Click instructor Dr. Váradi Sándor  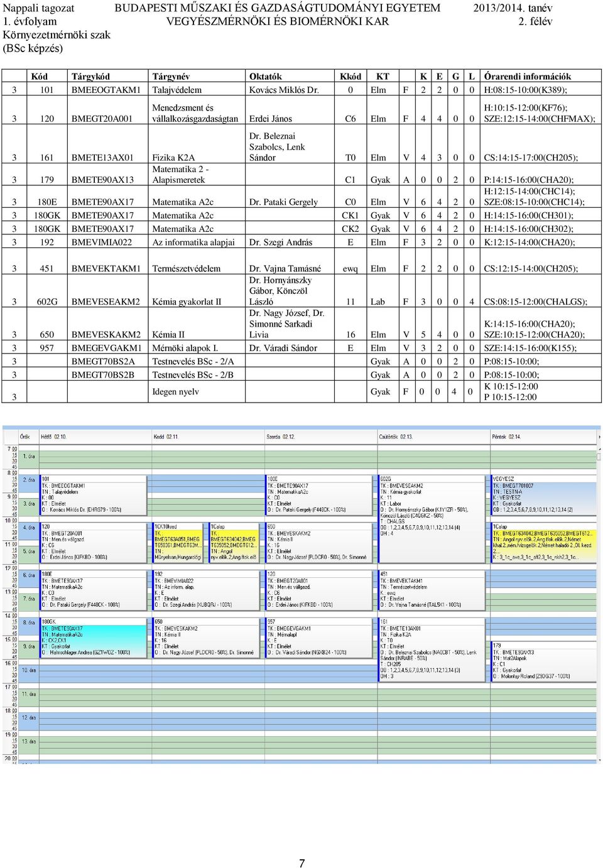(283, 348)
